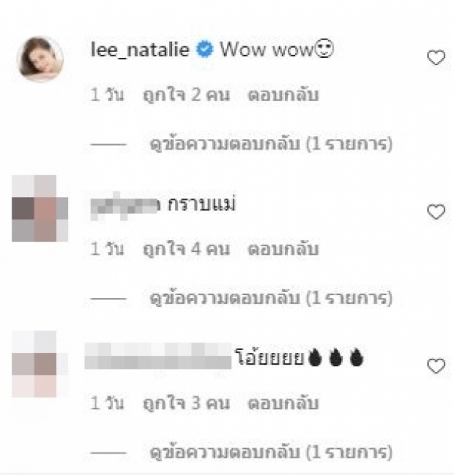This screenshot has width=454, height=476.
Task: Like lee_natalie's "Wow wow" comment
Action: [436, 58]
